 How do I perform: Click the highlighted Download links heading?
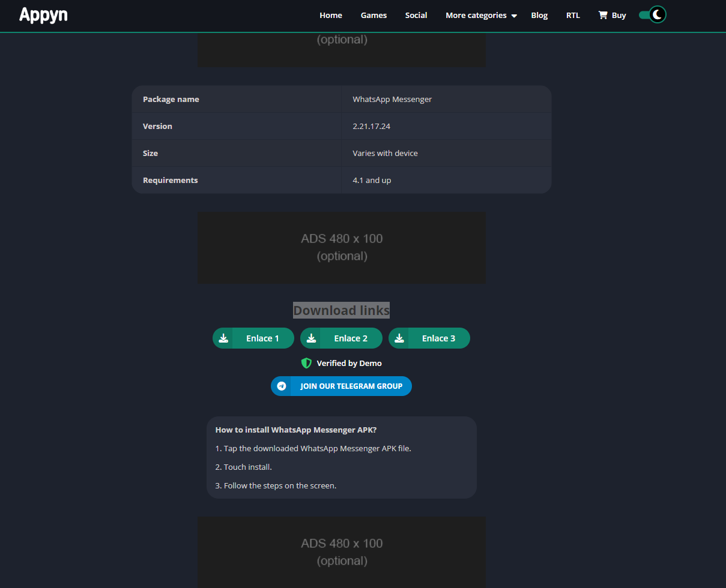click(341, 310)
